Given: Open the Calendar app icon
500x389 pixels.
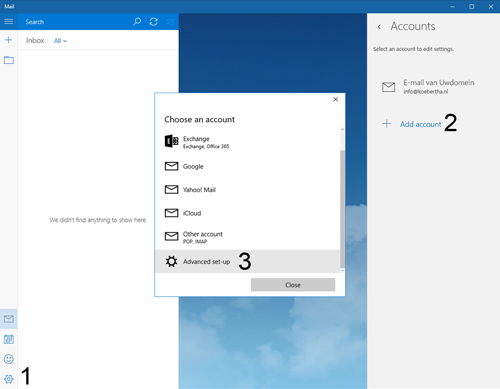Looking at the screenshot, I should 9,339.
